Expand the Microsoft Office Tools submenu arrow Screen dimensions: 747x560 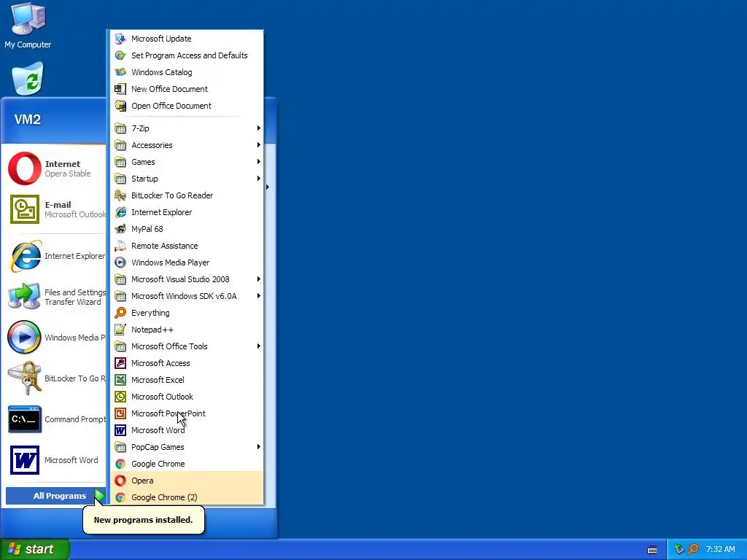pos(259,346)
